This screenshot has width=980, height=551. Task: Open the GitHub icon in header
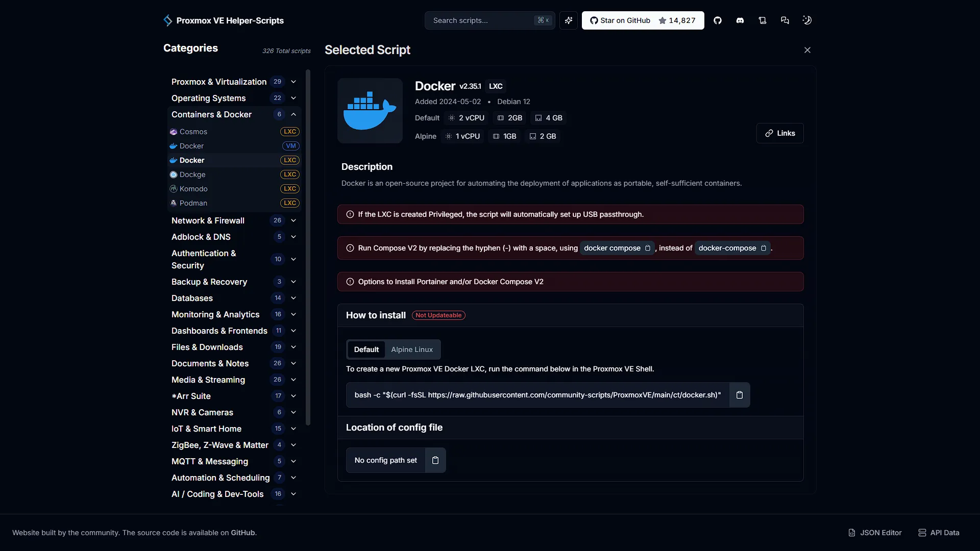[x=718, y=20]
